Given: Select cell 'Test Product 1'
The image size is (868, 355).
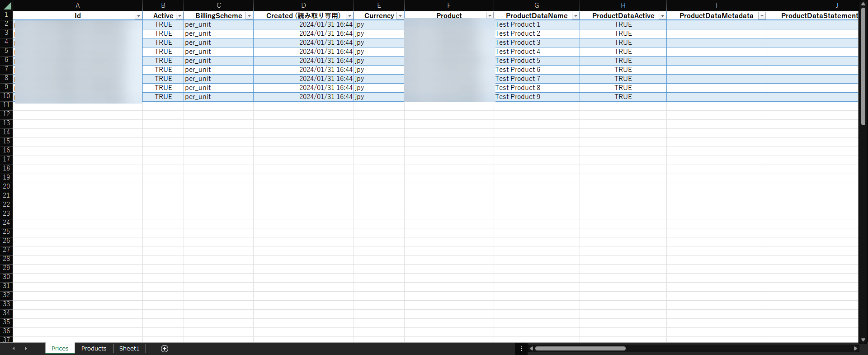Looking at the screenshot, I should click(537, 24).
